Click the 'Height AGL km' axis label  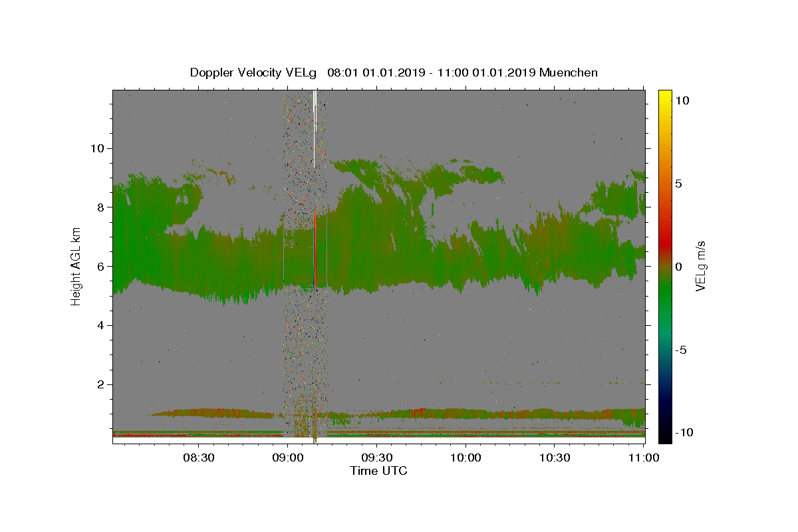(76, 266)
